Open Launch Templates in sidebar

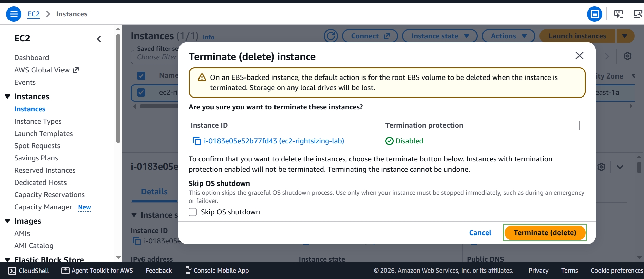[43, 134]
